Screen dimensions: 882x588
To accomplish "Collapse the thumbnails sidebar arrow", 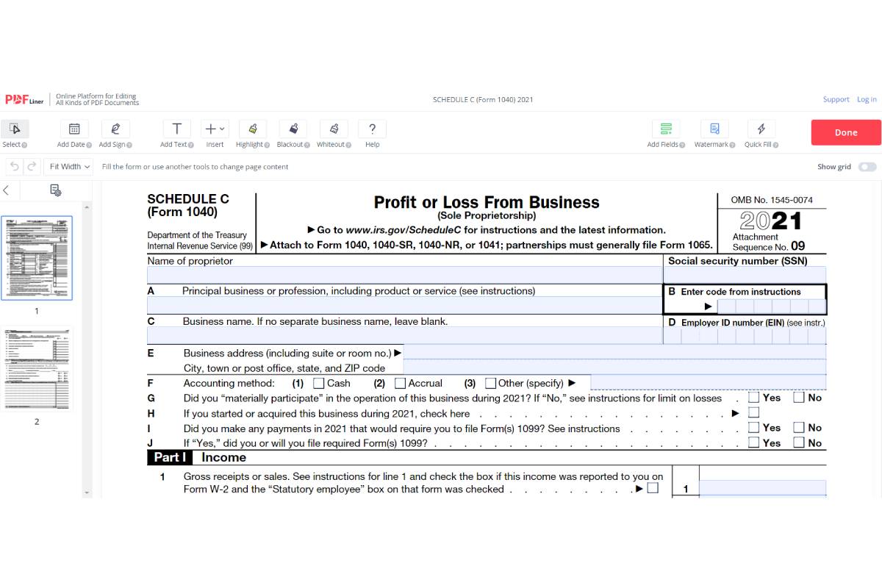I will click(x=6, y=190).
